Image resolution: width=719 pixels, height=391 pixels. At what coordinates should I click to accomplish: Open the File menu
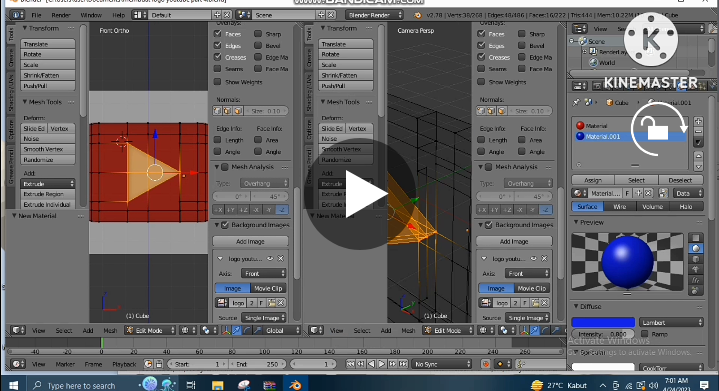pyautogui.click(x=36, y=15)
